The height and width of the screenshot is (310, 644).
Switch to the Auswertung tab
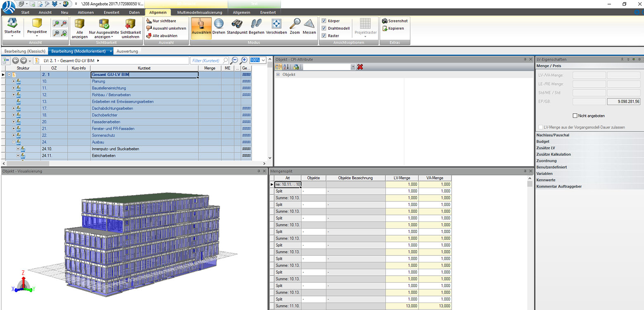pyautogui.click(x=128, y=51)
